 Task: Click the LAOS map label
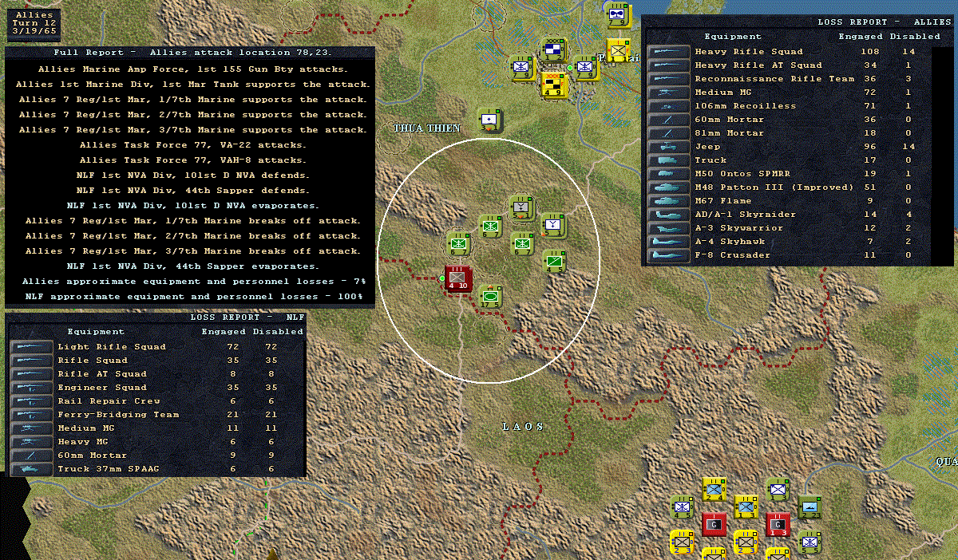point(523,427)
